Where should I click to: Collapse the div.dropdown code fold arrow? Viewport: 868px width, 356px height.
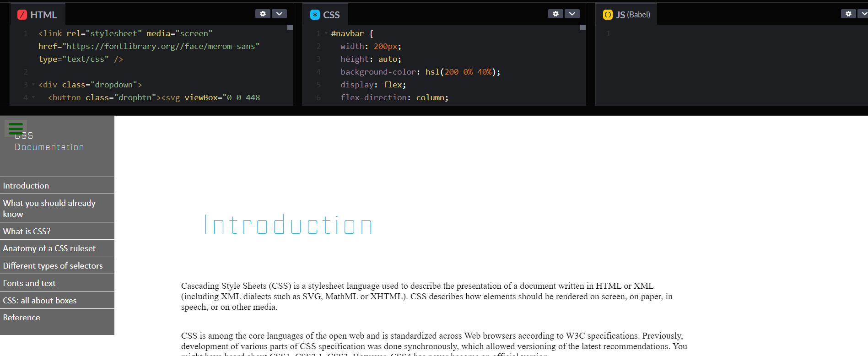[x=33, y=85]
